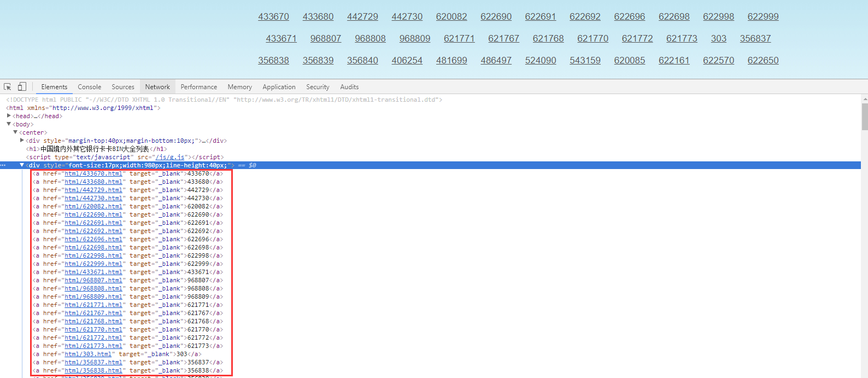Open the Console tab
Viewport: 868px width, 378px height.
pyautogui.click(x=90, y=87)
